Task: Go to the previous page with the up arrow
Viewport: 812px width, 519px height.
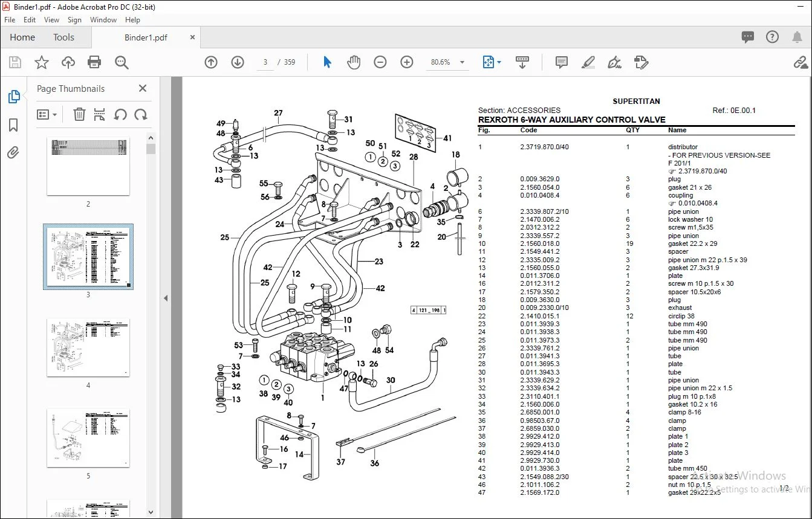Action: pyautogui.click(x=211, y=62)
